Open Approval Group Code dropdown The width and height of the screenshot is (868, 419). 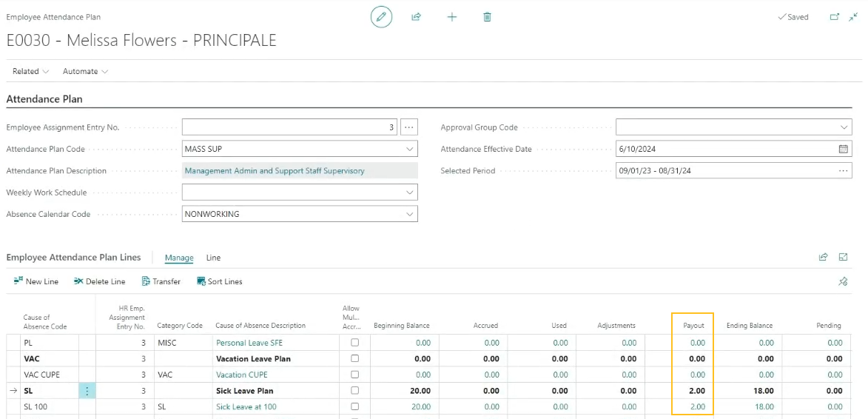click(x=844, y=127)
